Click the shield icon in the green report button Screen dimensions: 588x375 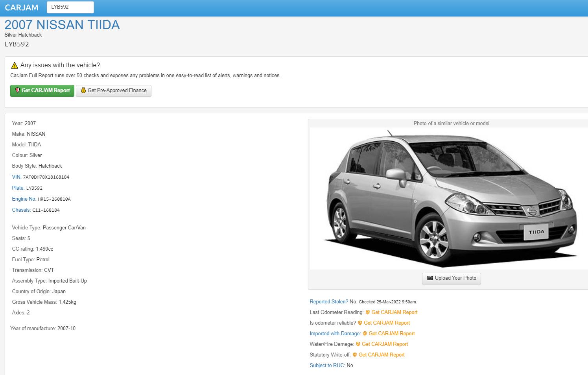click(17, 90)
